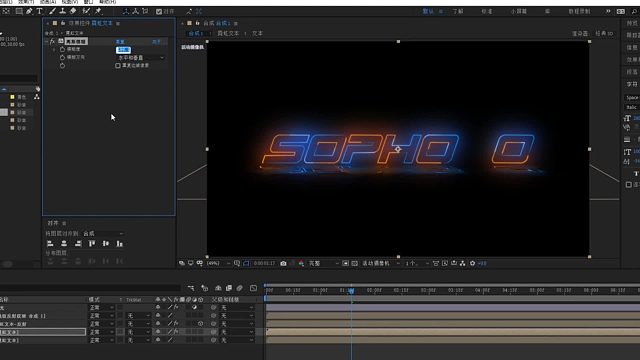Switch to the 默认 workspace

428,11
